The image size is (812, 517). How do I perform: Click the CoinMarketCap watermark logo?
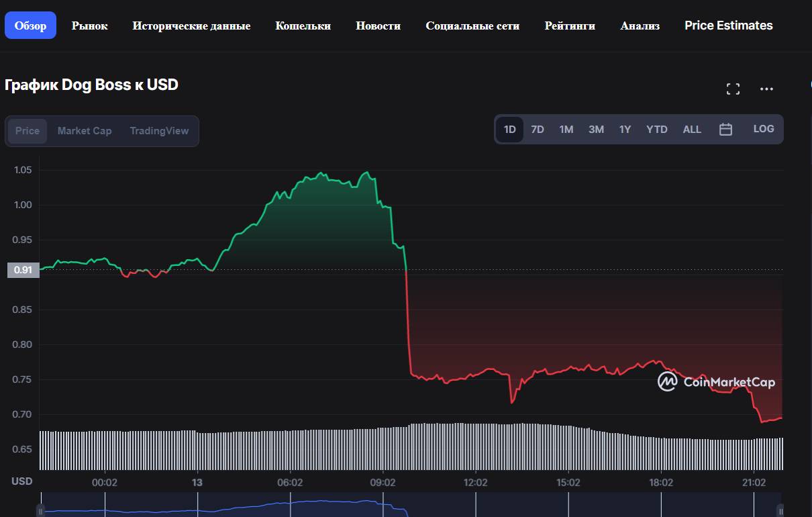[x=716, y=382]
